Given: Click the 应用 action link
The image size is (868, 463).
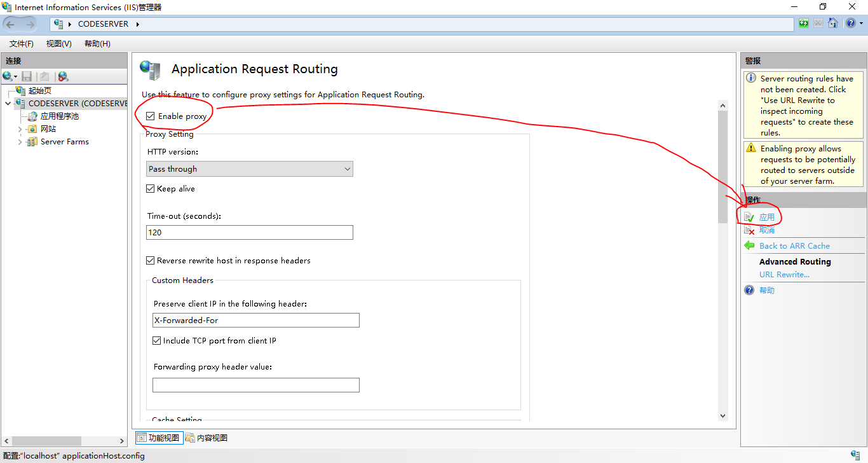Looking at the screenshot, I should (766, 217).
